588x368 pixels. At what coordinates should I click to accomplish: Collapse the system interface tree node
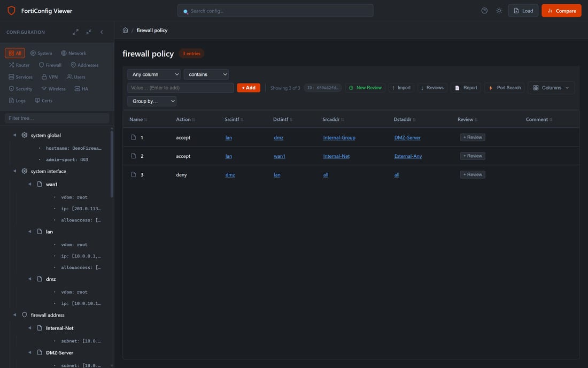(x=14, y=171)
